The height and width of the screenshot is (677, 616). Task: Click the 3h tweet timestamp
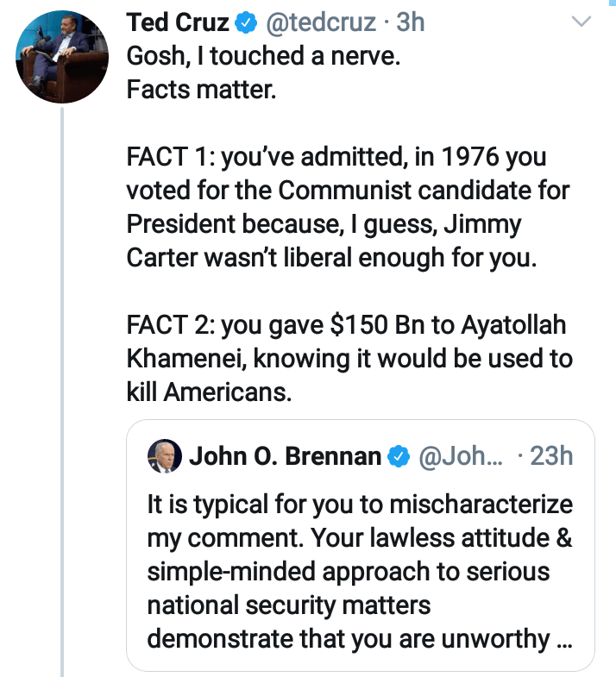410,22
